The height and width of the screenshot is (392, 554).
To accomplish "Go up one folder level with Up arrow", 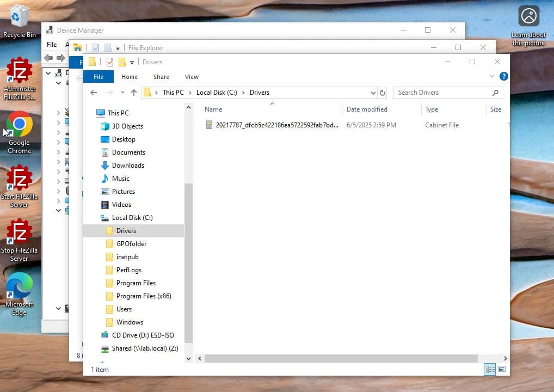I will coord(134,93).
